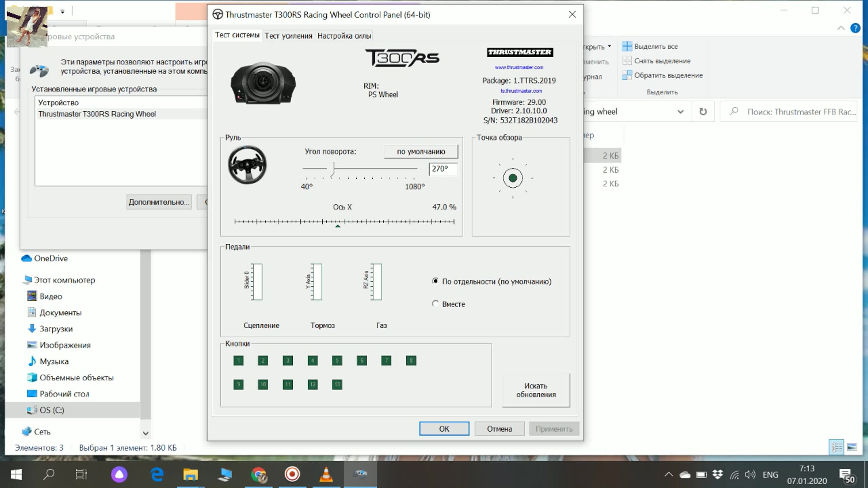Open Google Chrome from taskbar
Screen dimensions: 868x488
click(259, 474)
